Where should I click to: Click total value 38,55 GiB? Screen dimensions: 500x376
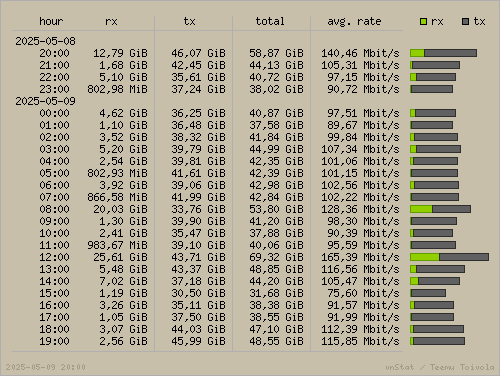pos(276,317)
